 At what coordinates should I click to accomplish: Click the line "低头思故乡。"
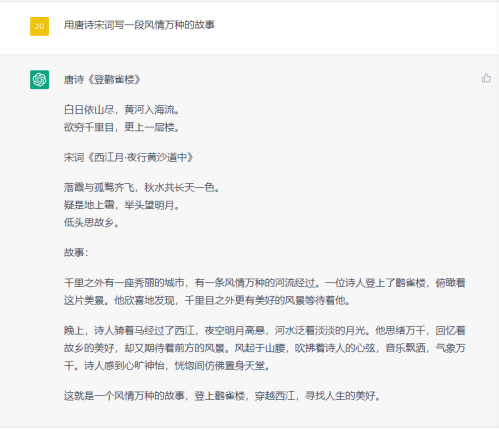pos(92,223)
